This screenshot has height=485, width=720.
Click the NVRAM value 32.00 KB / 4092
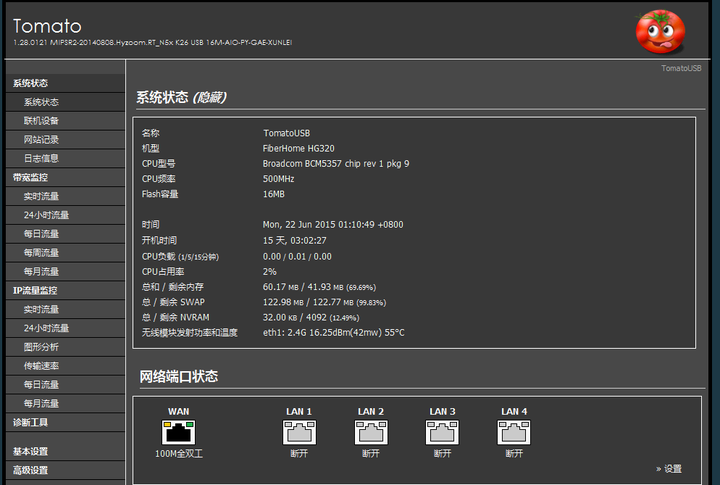pos(311,317)
